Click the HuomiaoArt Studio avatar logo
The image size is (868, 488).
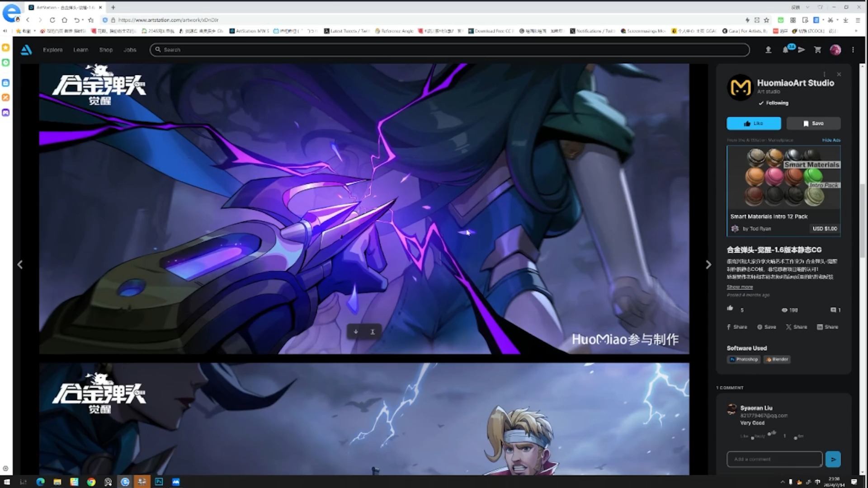pos(741,87)
